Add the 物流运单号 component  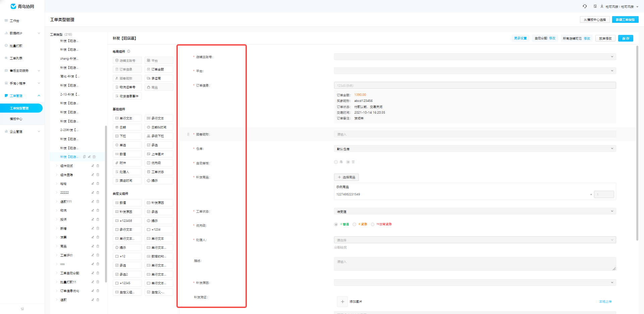[x=127, y=87]
